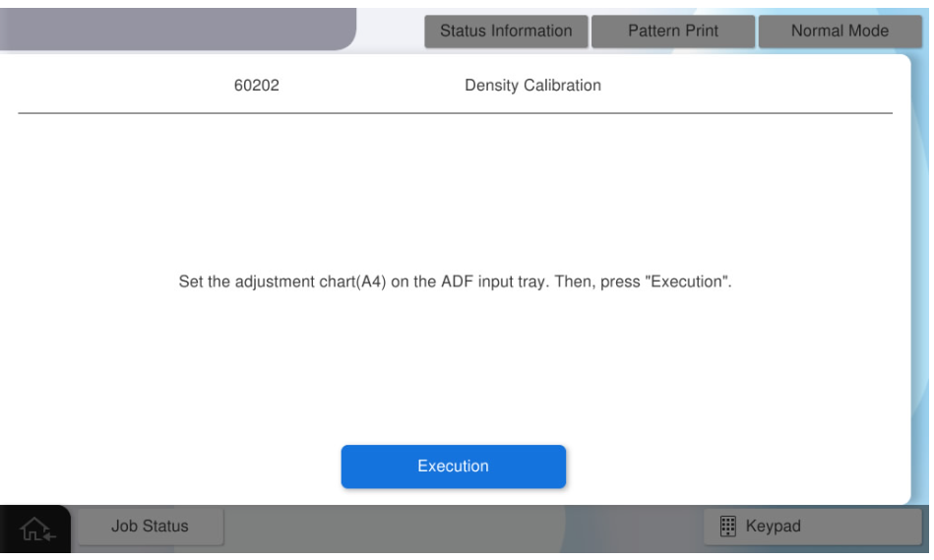Click the word "Mode" in Normal Mode
Screen dimensions: 934x560
point(869,31)
